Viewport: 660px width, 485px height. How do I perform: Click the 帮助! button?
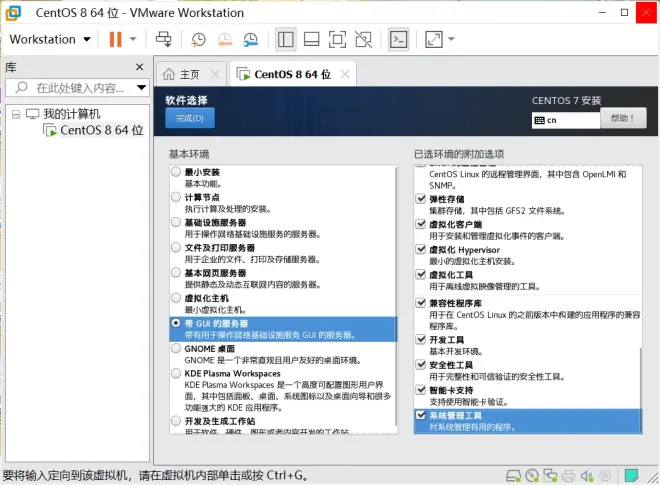tap(623, 118)
